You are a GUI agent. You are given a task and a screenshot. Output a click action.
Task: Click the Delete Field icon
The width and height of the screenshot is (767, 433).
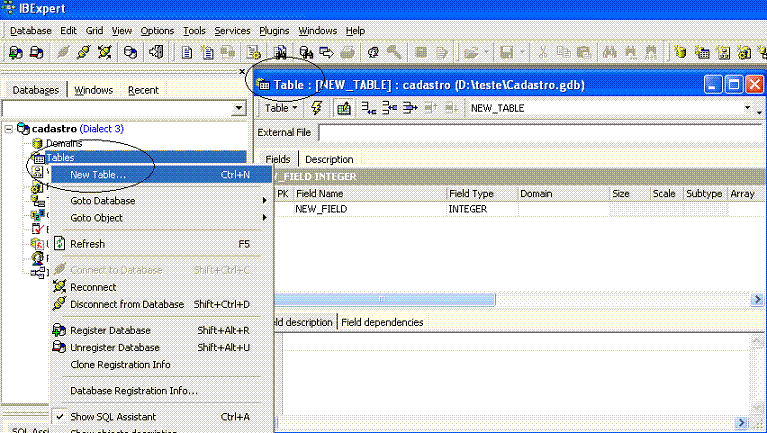[410, 108]
